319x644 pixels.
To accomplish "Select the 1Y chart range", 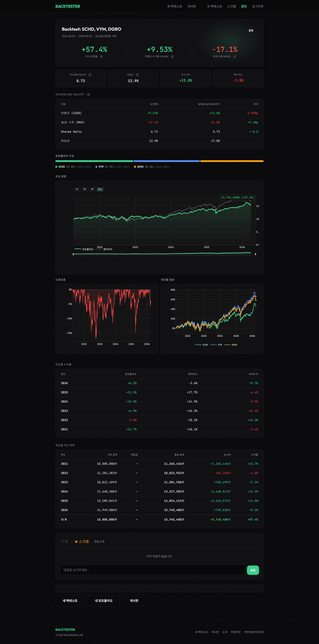I will [77, 189].
